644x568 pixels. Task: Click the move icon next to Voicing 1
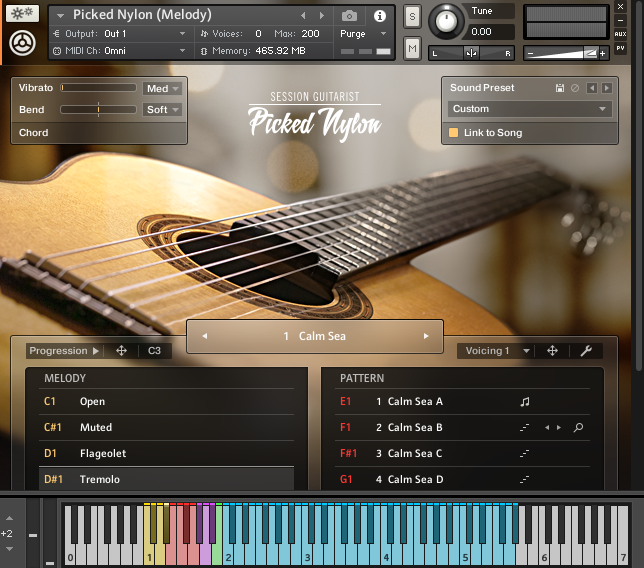pos(552,351)
